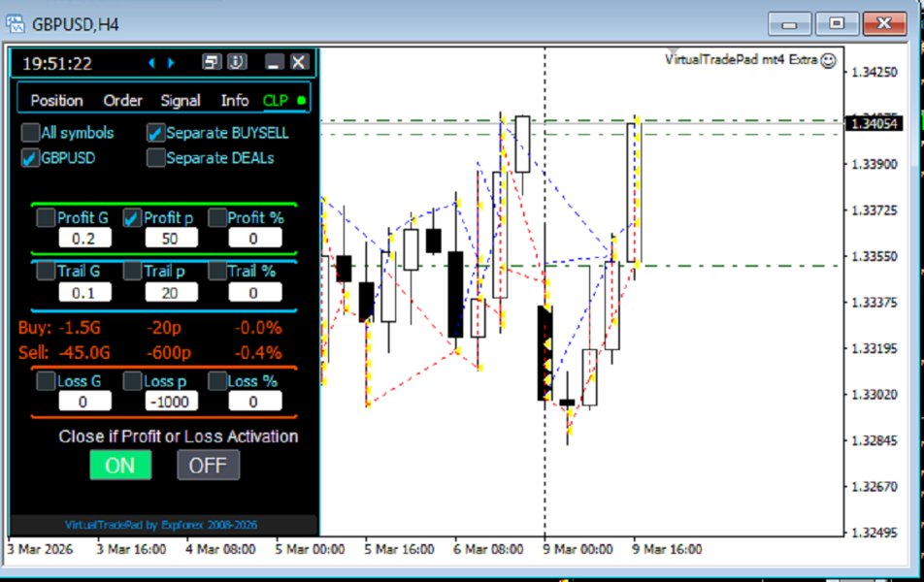Enable the Loss p checkbox
The width and height of the screenshot is (924, 582).
click(132, 380)
